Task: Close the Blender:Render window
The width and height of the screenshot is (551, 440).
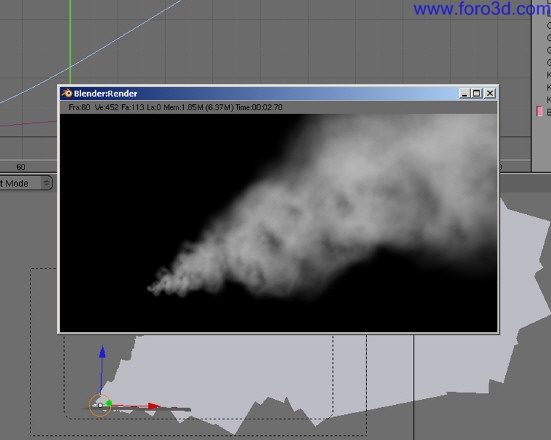Action: (490, 93)
